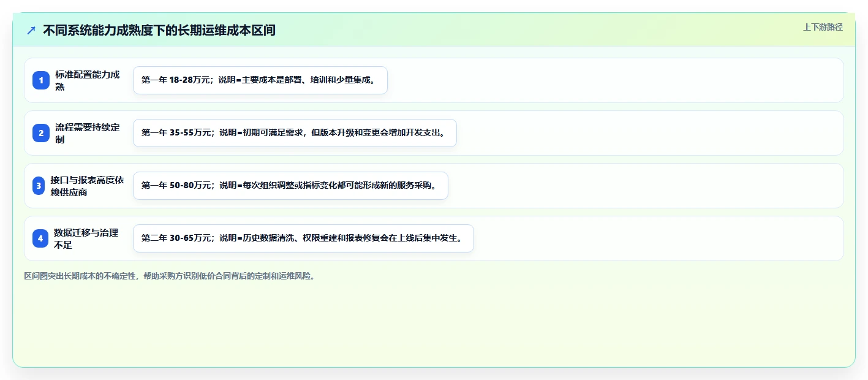Click the 第二年 30-65万元 cost box

(x=303, y=238)
